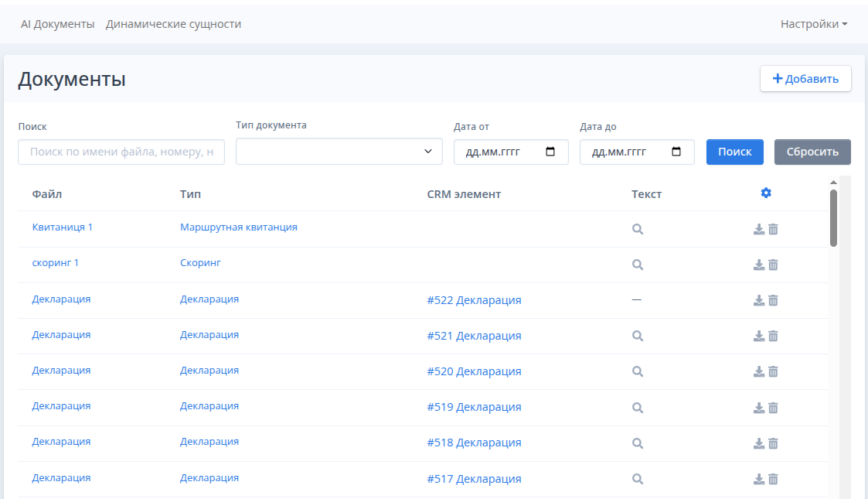Open Динамические сущности section

tap(173, 24)
